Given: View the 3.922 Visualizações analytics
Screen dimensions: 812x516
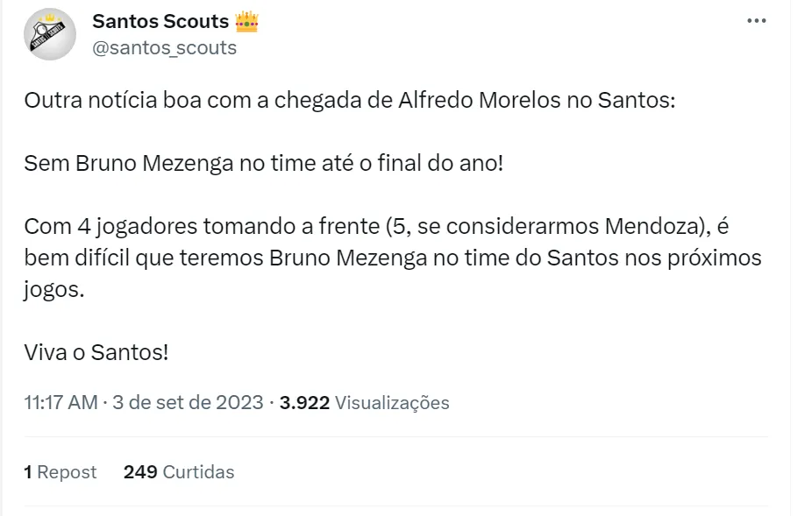Looking at the screenshot, I should 364,403.
